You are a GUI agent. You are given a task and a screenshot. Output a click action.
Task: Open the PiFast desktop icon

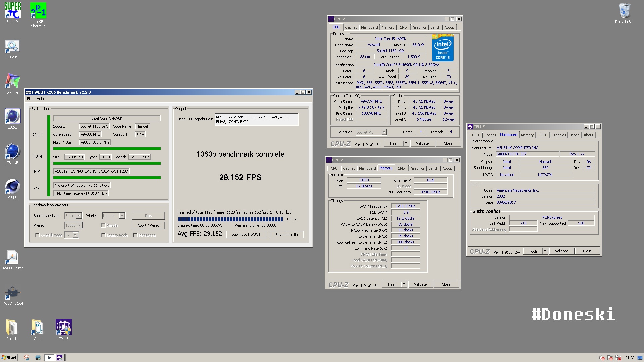12,49
